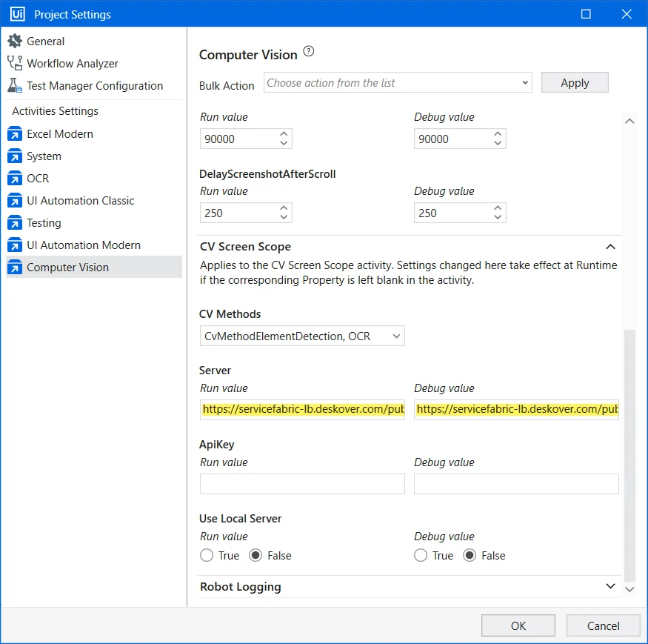This screenshot has width=648, height=644.
Task: Select Computer Vision label in sidebar
Action: point(68,268)
